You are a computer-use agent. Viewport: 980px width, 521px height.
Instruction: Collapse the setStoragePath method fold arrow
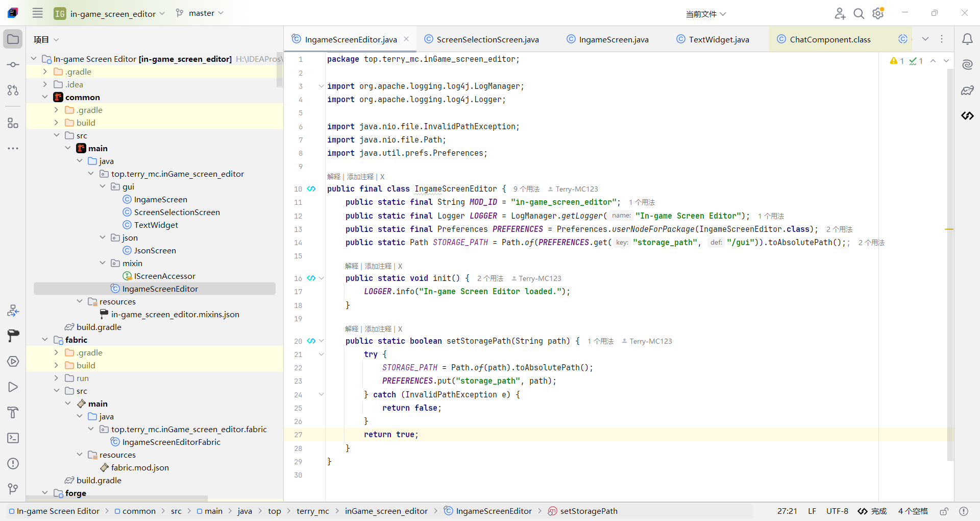point(322,341)
